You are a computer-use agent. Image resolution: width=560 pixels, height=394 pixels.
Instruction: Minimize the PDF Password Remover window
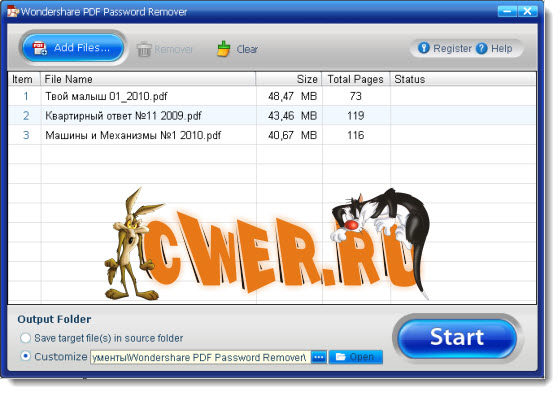tap(507, 11)
